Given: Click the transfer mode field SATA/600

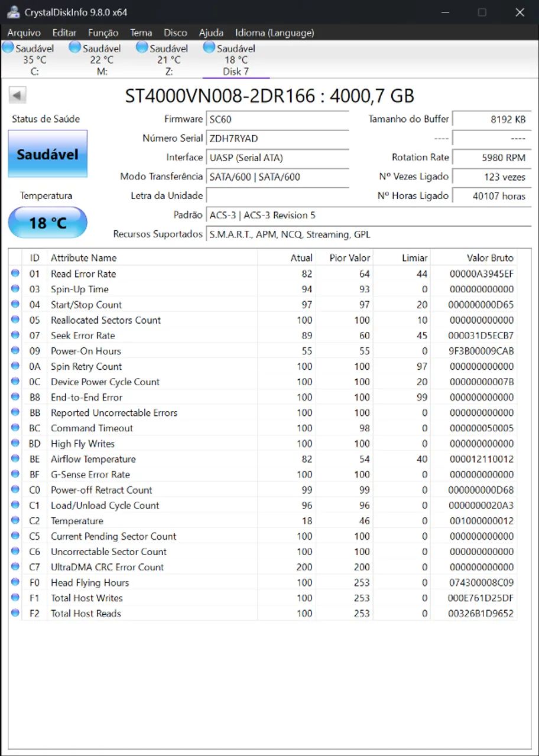Looking at the screenshot, I should tap(277, 177).
